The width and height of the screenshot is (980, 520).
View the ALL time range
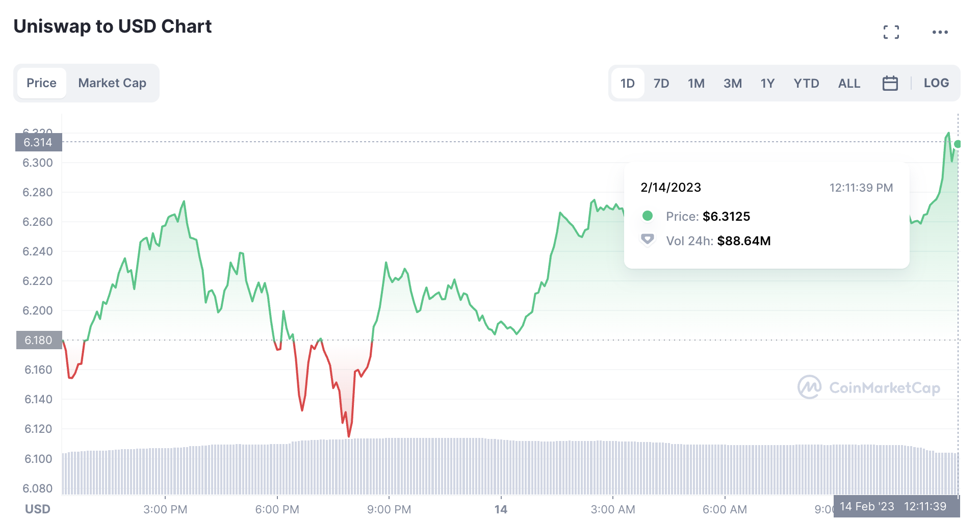[849, 83]
